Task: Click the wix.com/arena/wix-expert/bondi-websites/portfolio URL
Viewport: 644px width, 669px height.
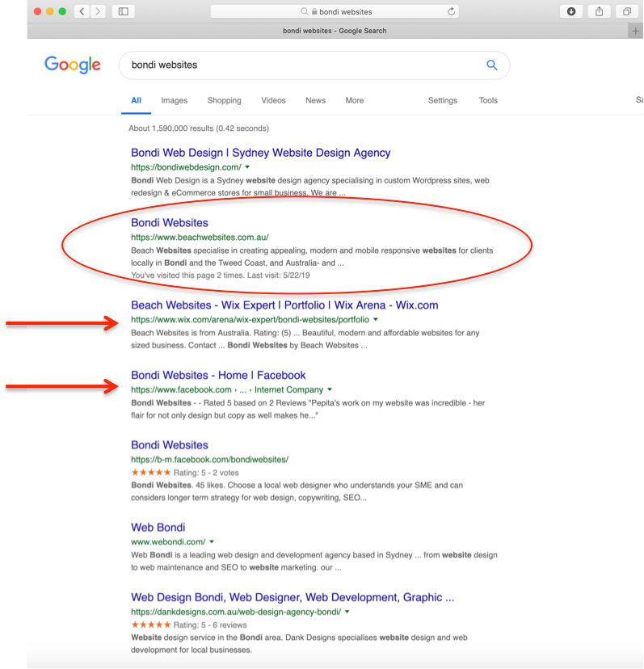Action: pyautogui.click(x=250, y=320)
